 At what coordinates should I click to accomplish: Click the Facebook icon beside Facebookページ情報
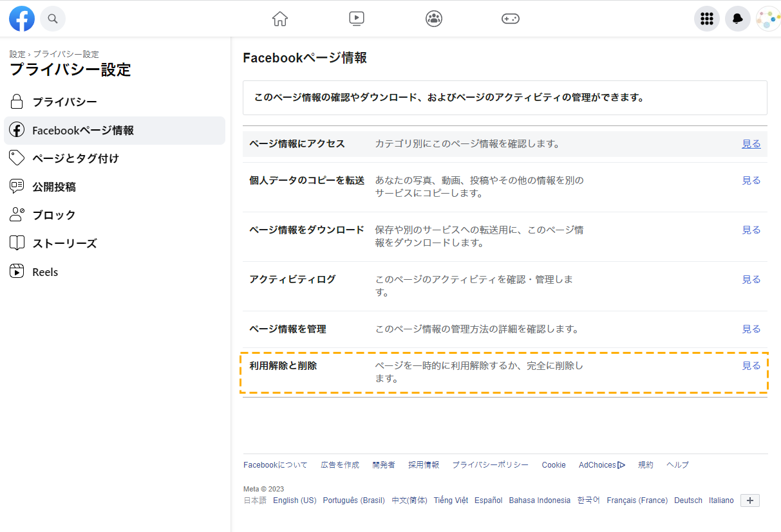tap(17, 130)
